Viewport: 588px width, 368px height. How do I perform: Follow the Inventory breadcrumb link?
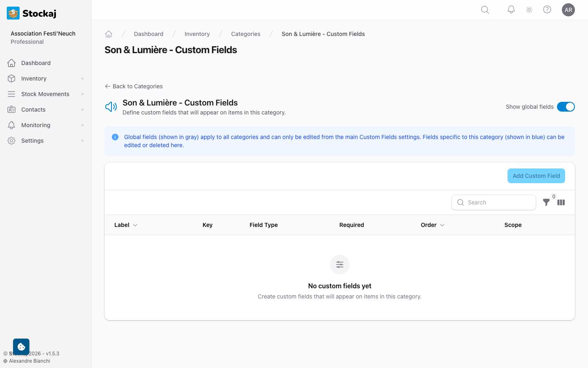(197, 34)
